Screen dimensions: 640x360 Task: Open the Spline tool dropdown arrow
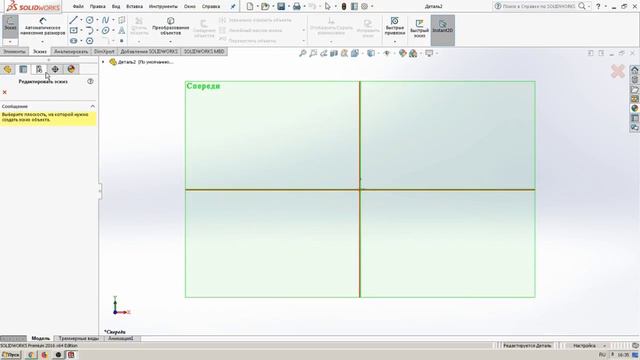(x=113, y=20)
